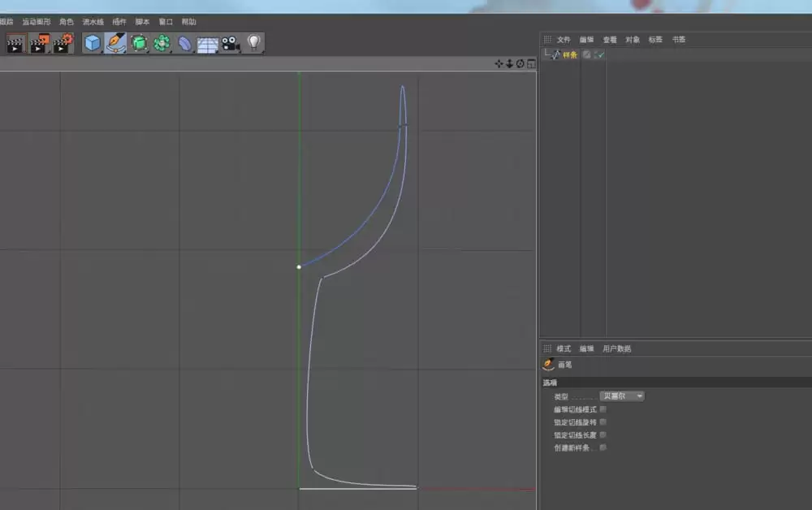Viewport: 812px width, 510px height.
Task: Click the Light icon in the toolbar
Action: pos(254,44)
